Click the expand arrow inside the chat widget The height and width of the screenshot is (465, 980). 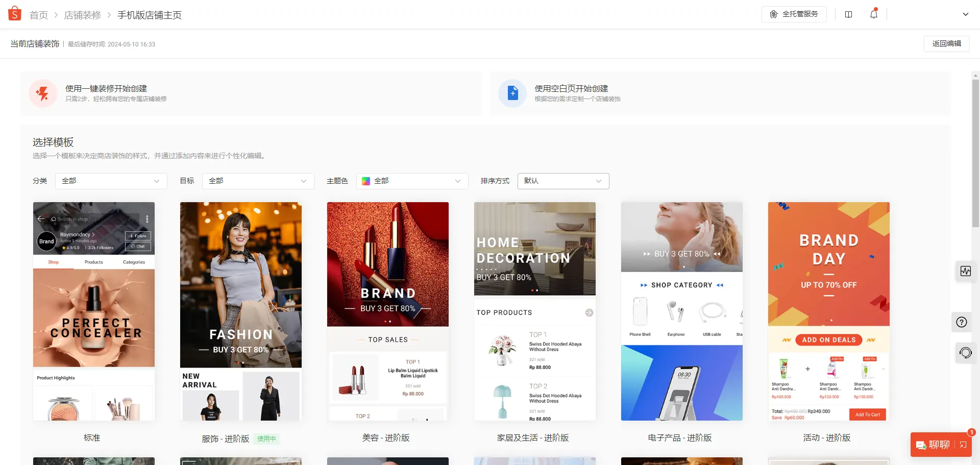(x=964, y=445)
